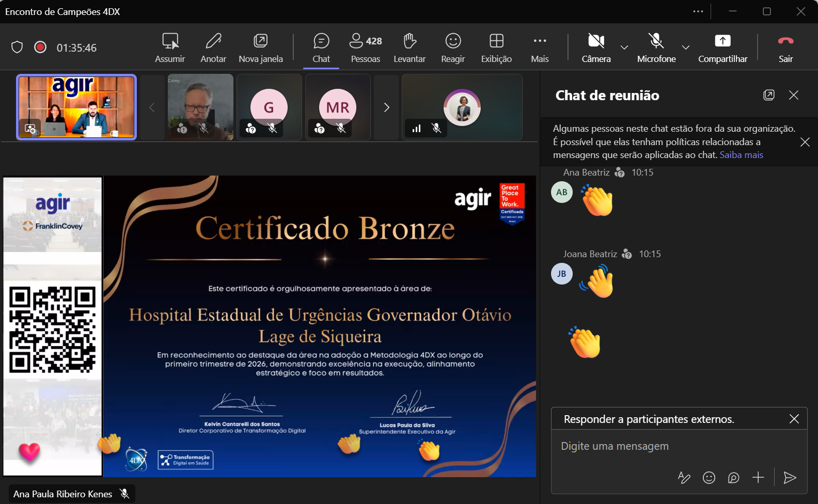
Task: Go to previous participants page
Action: coord(152,107)
